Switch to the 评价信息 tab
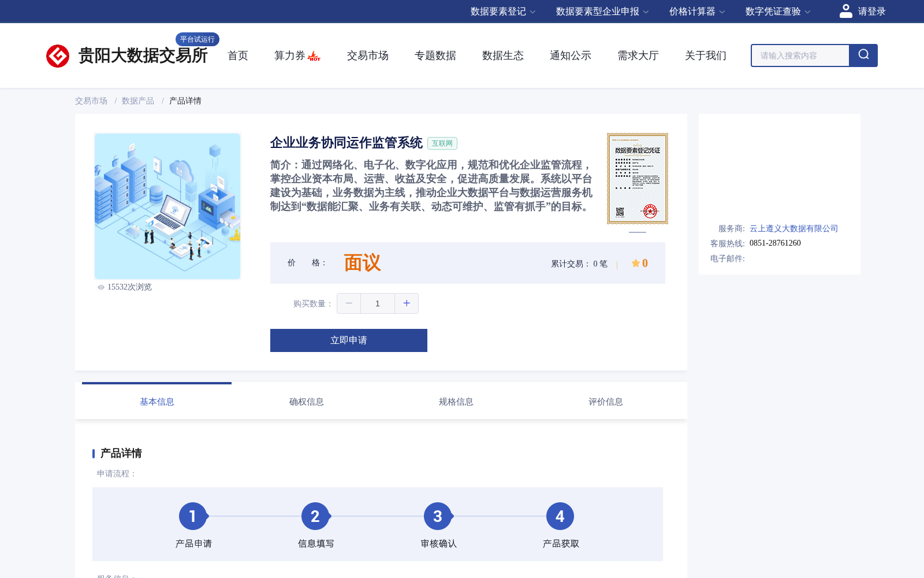The image size is (924, 578). pyautogui.click(x=606, y=402)
